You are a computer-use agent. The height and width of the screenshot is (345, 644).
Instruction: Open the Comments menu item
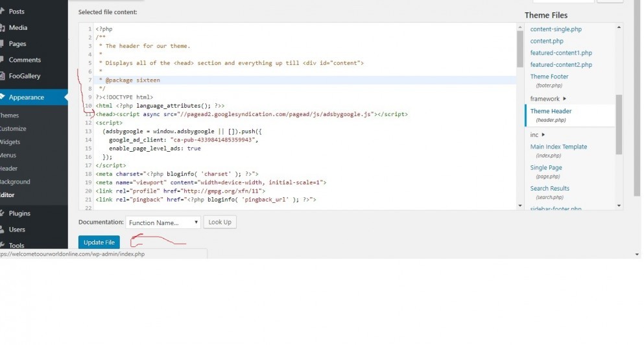point(25,60)
